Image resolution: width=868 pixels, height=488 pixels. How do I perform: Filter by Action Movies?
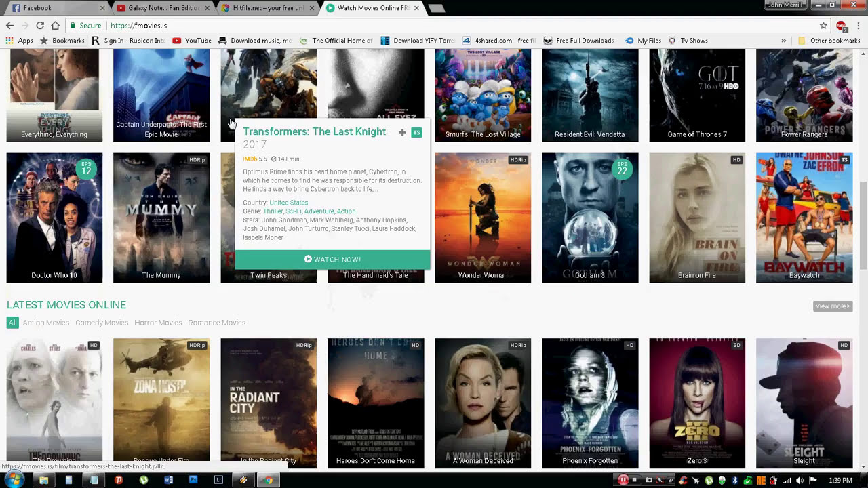coord(46,323)
